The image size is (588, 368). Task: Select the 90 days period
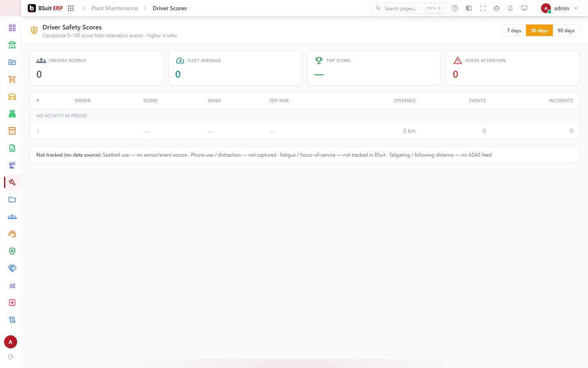point(566,31)
